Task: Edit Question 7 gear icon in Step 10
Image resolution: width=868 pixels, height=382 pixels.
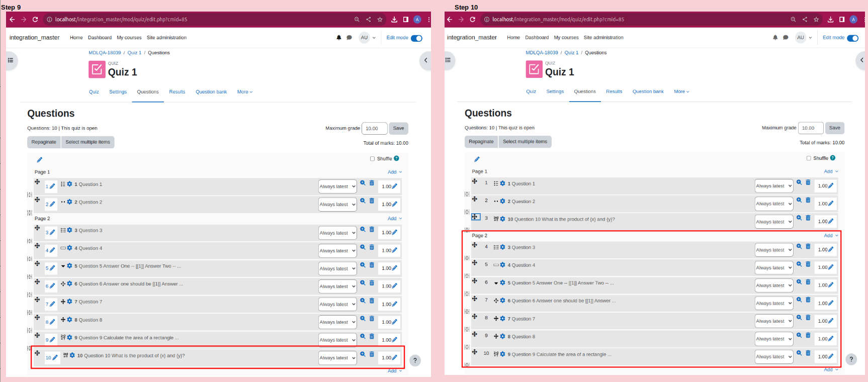Action: [x=502, y=319]
